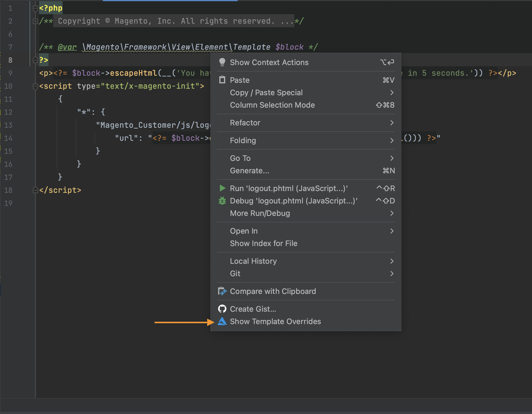
Task: Click the folded Copyright © Magento text
Action: coord(174,21)
